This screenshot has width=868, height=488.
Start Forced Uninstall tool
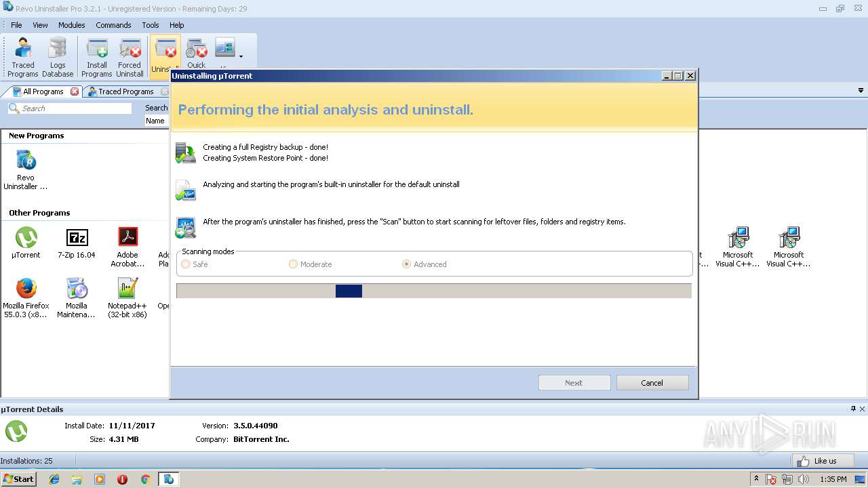point(130,58)
